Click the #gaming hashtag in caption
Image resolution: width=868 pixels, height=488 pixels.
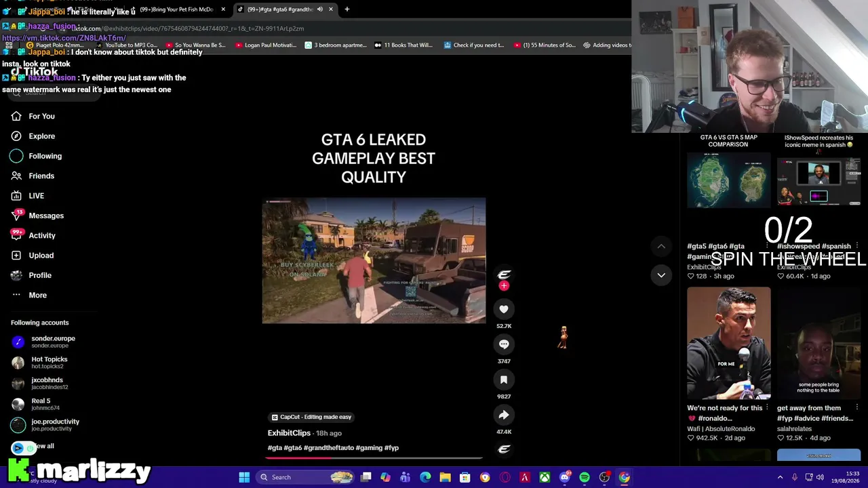369,448
